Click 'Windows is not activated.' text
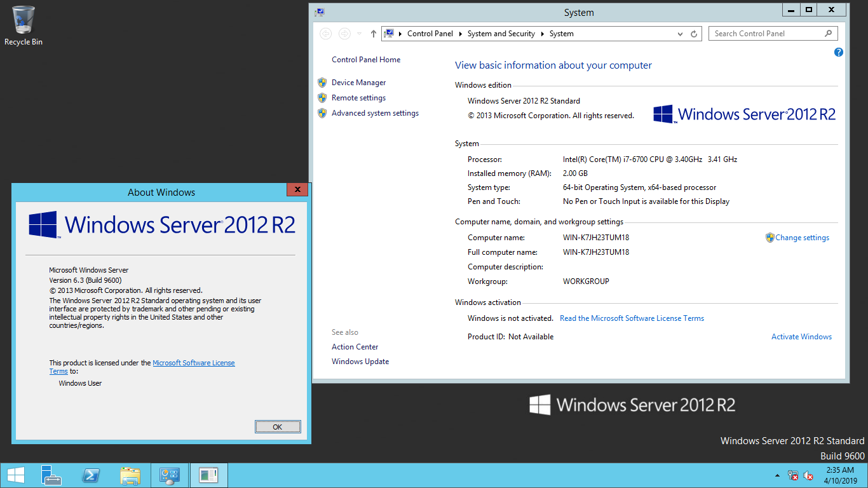Viewport: 868px width, 488px height. point(511,318)
